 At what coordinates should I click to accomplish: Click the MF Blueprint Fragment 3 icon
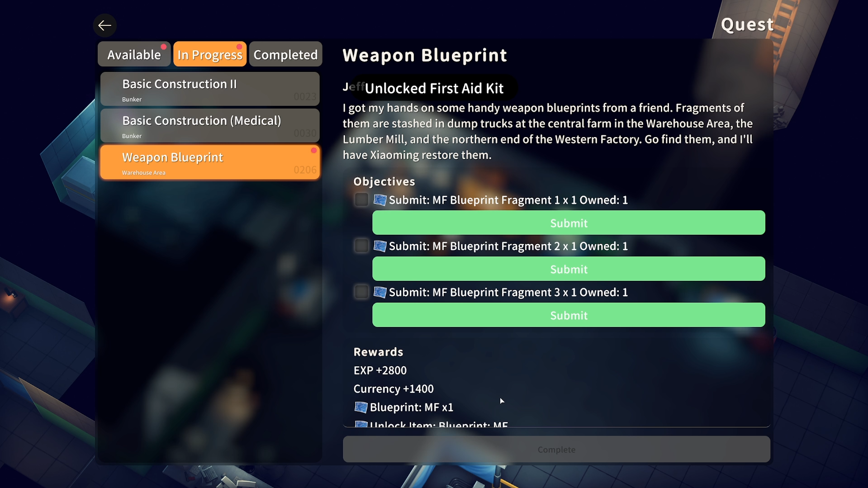point(379,292)
